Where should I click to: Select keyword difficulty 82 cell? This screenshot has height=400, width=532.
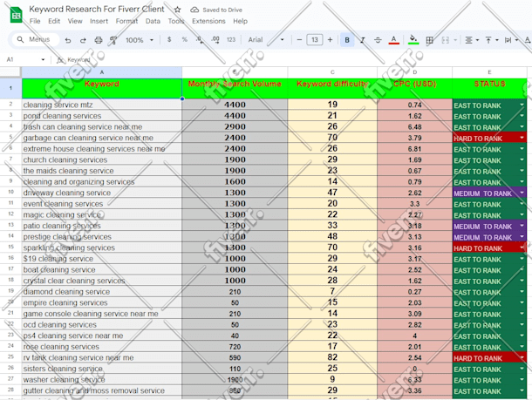pos(332,357)
